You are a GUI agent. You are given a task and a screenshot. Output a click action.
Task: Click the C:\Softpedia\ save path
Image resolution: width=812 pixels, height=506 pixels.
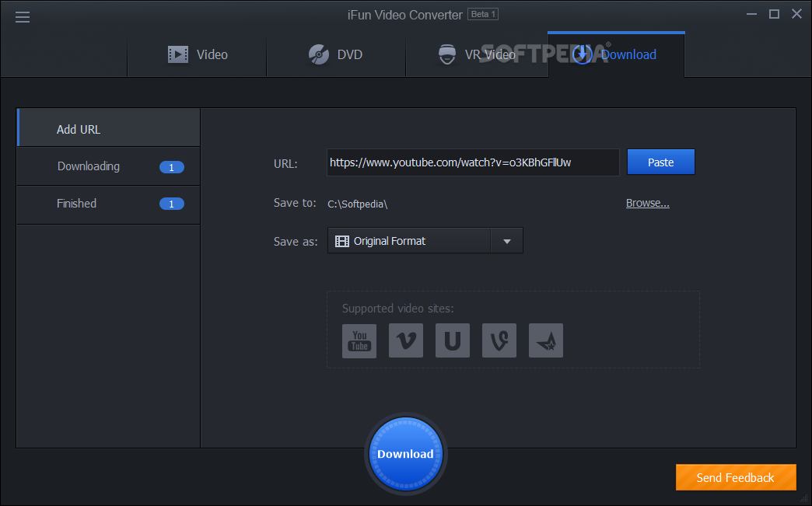click(357, 204)
